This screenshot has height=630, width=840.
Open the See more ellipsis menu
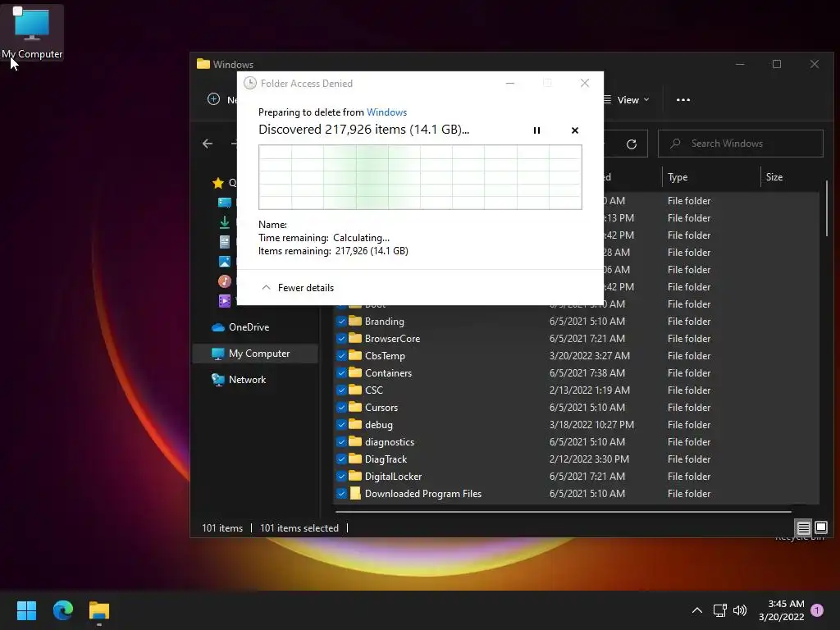pos(683,99)
